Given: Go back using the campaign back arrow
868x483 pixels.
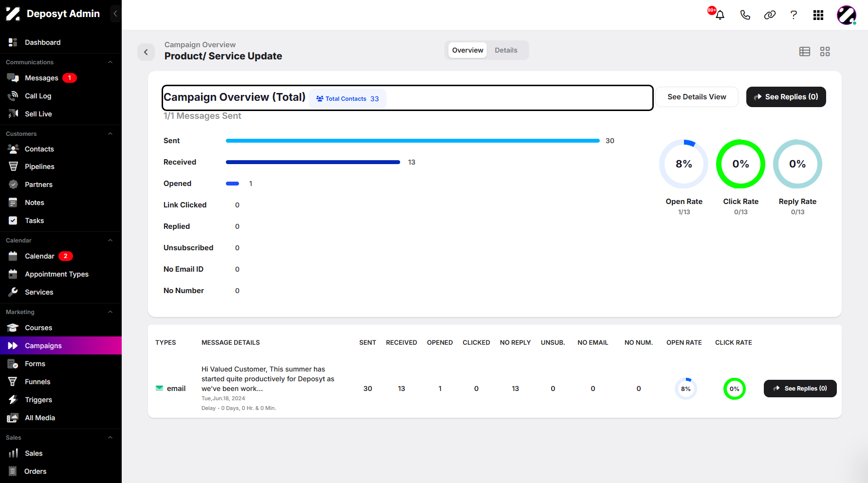Looking at the screenshot, I should click(146, 52).
